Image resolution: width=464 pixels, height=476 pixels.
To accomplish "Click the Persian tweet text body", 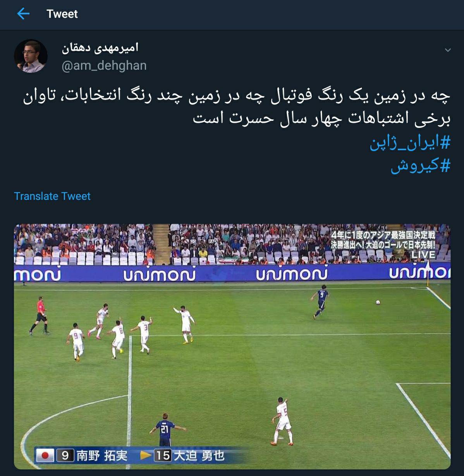I will click(x=236, y=107).
